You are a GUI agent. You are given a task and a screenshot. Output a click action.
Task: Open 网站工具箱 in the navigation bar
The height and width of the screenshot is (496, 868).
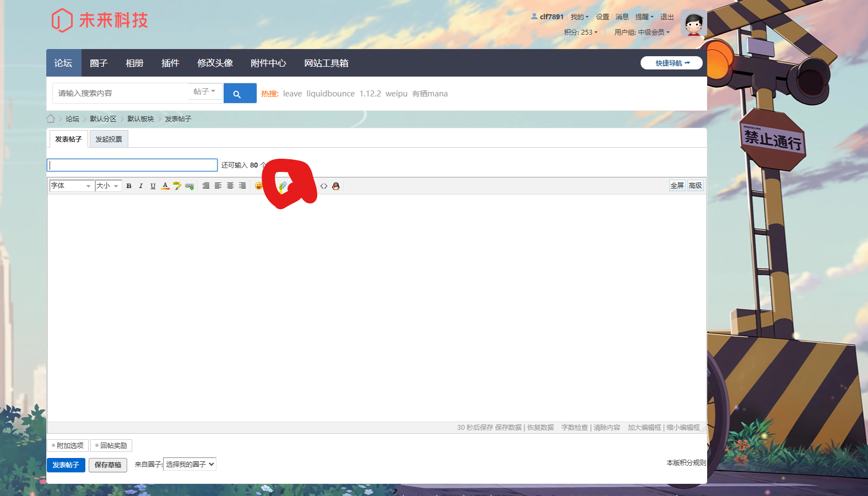tap(326, 63)
